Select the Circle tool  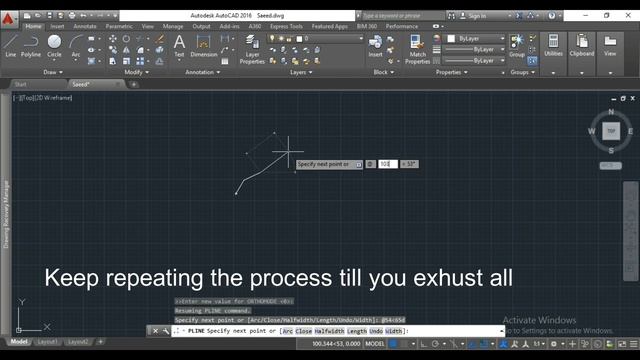pos(54,46)
